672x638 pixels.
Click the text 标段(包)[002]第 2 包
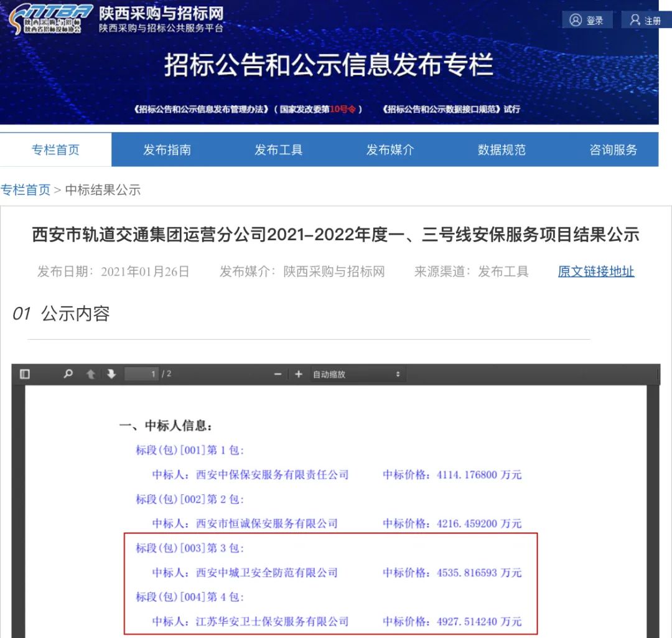point(189,499)
